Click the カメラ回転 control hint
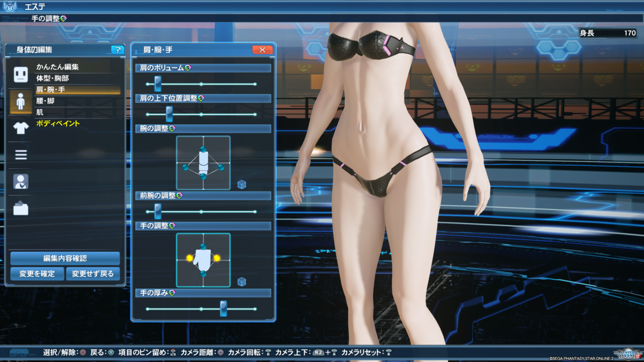 pyautogui.click(x=250, y=352)
